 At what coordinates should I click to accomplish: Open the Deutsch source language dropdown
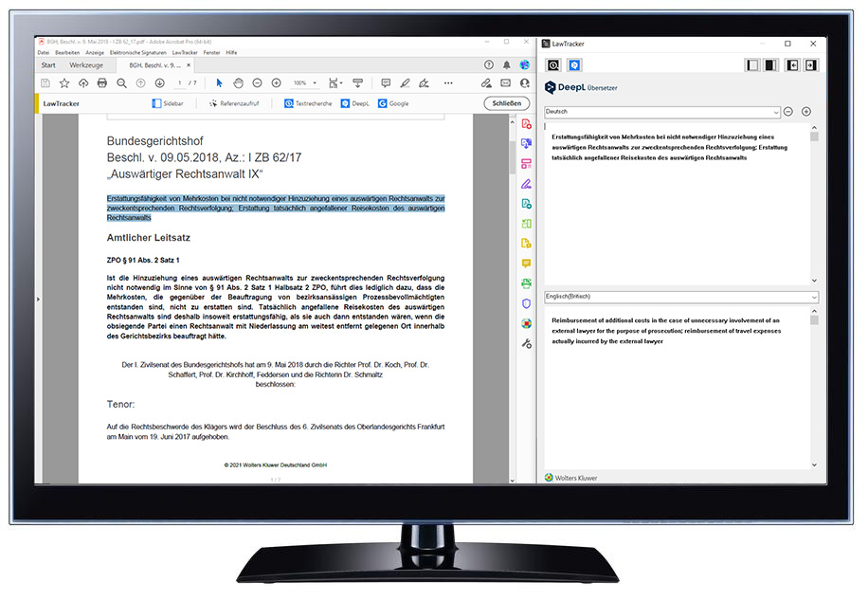(x=775, y=112)
